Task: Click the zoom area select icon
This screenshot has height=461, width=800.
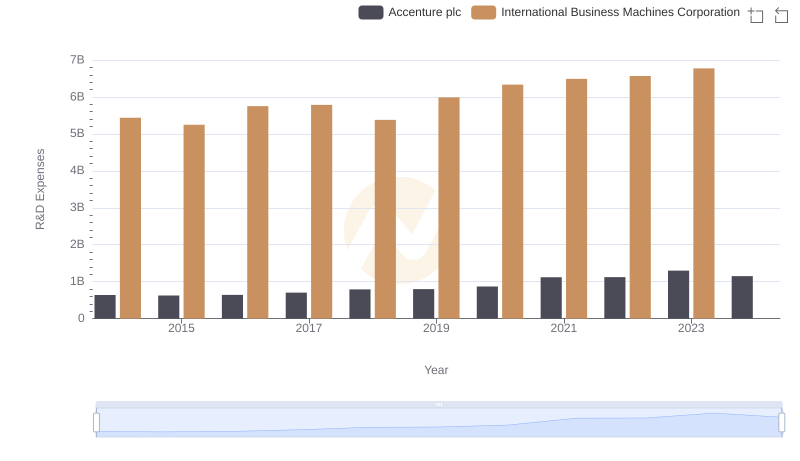Action: (756, 15)
